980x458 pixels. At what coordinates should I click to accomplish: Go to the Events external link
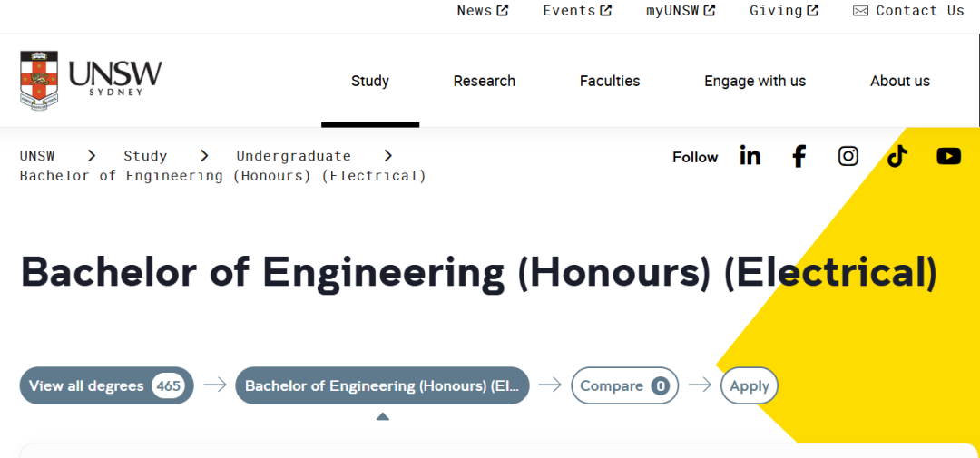[577, 11]
